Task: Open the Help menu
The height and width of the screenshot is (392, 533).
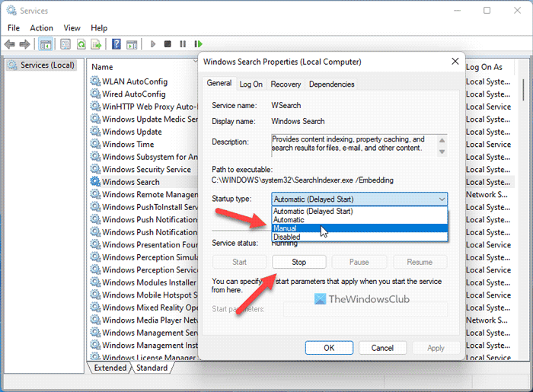Action: 99,28
